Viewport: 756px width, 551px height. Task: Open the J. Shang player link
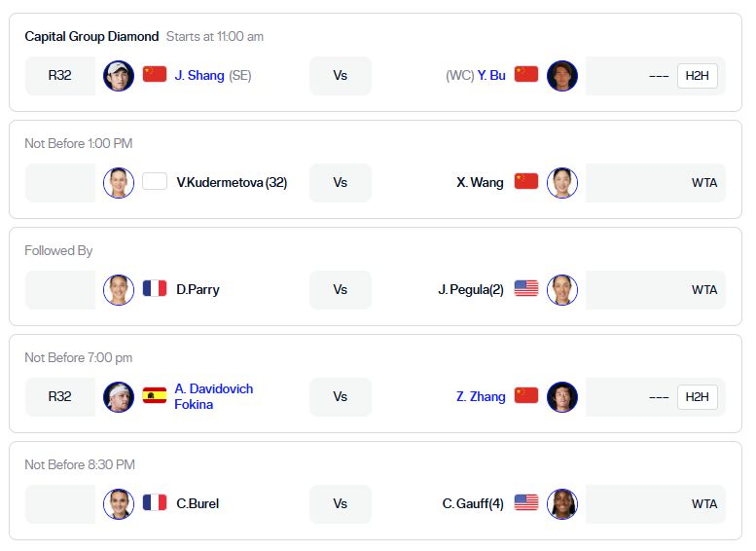pyautogui.click(x=199, y=75)
